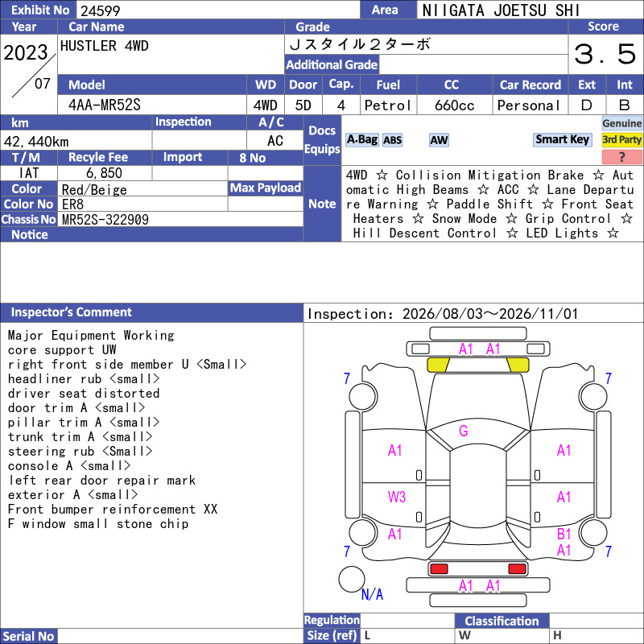Select the driver seat distorted comment
The width and height of the screenshot is (644, 644).
84,394
